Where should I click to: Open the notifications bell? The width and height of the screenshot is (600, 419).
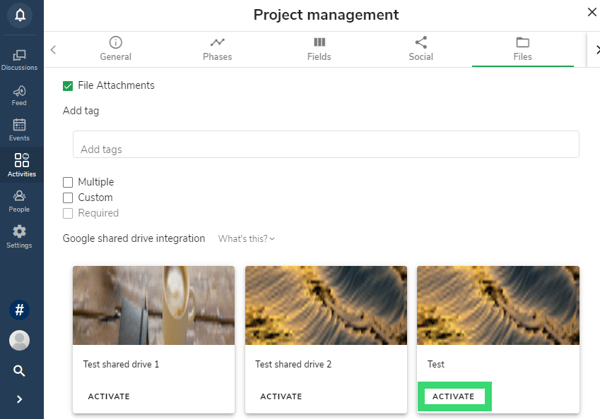click(20, 15)
